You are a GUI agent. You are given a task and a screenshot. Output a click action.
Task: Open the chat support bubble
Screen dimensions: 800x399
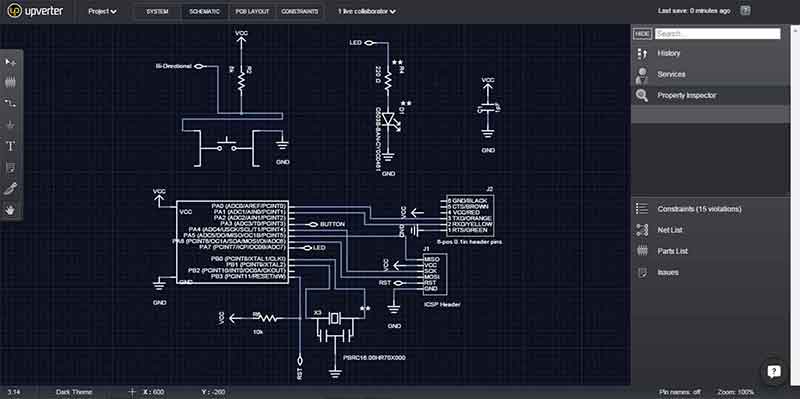[773, 371]
